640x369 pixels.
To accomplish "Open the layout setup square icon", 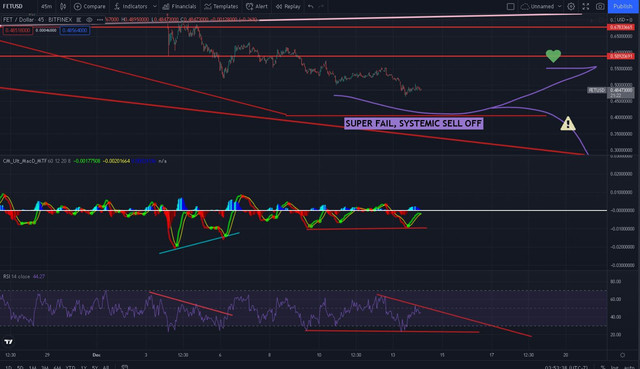I will [x=510, y=6].
